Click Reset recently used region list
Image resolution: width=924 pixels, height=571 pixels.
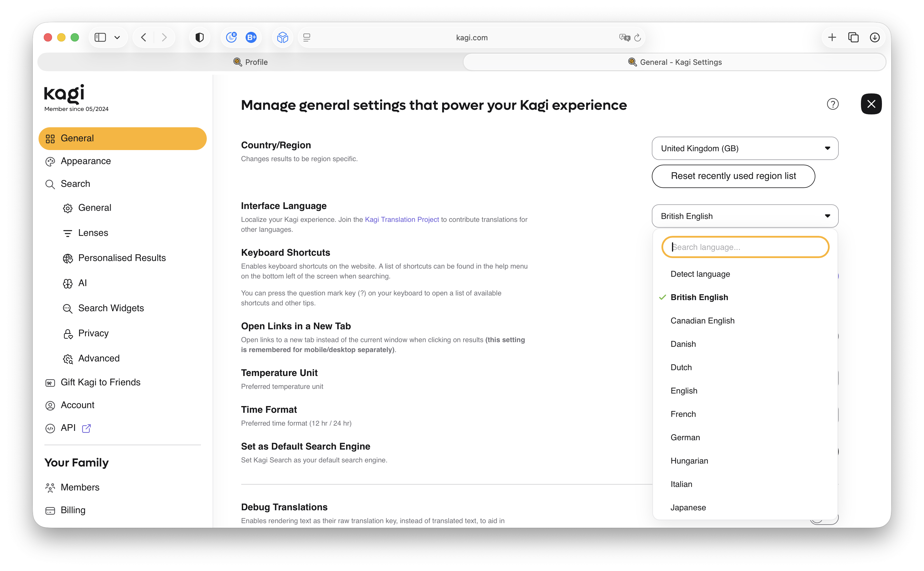tap(733, 176)
